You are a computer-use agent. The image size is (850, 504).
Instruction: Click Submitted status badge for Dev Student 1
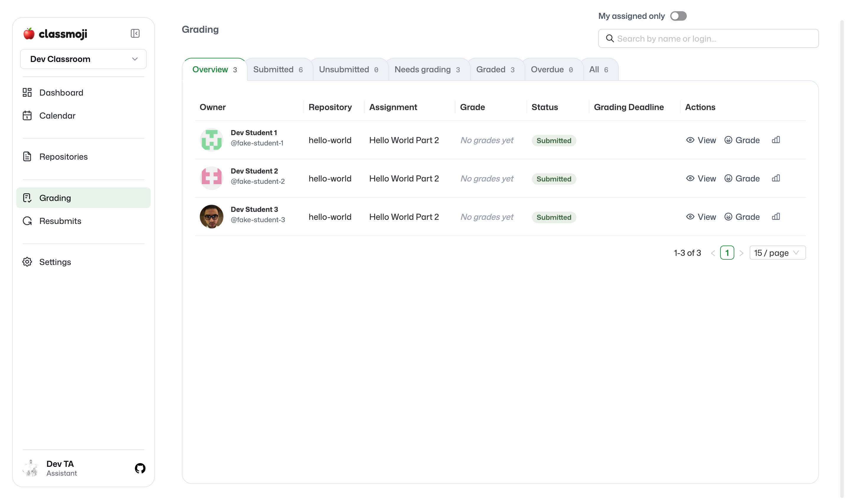click(554, 140)
